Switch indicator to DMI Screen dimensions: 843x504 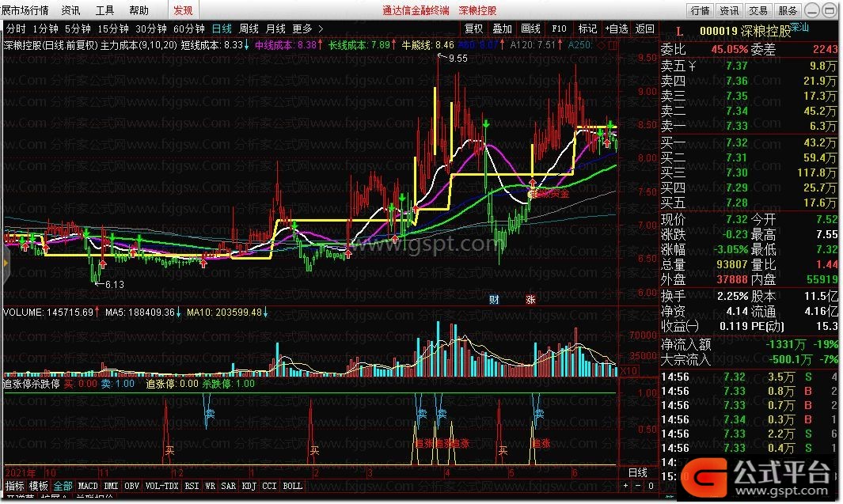coord(111,486)
